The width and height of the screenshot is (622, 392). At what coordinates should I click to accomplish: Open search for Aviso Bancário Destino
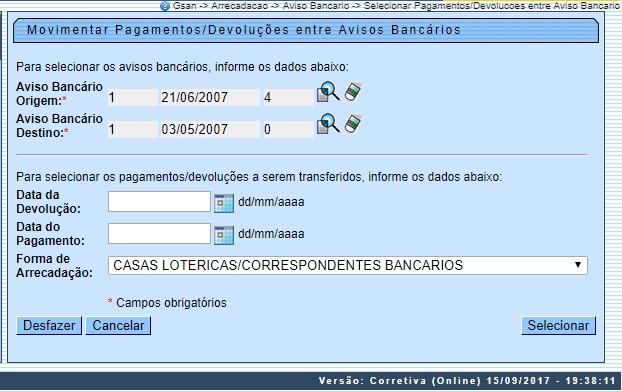(328, 124)
